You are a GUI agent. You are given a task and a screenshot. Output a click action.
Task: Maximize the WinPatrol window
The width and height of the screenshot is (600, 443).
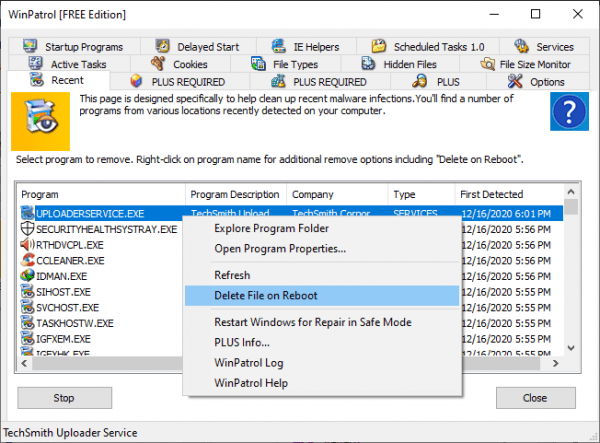coord(536,14)
